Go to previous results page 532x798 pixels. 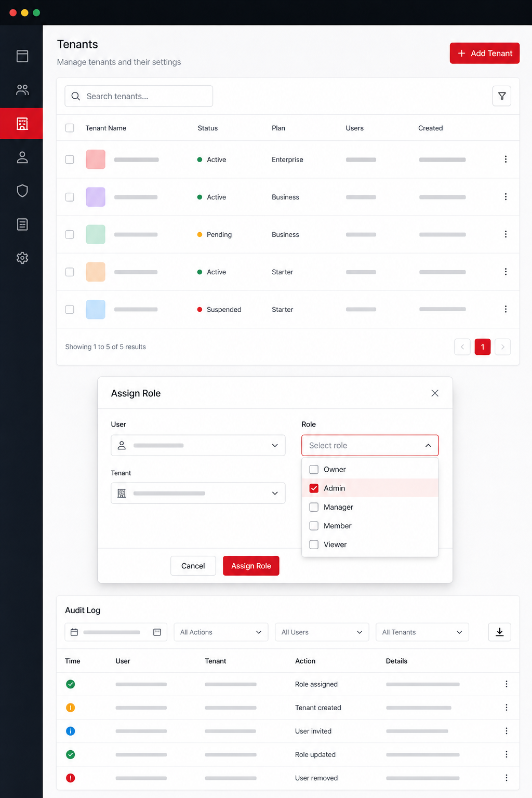(462, 347)
